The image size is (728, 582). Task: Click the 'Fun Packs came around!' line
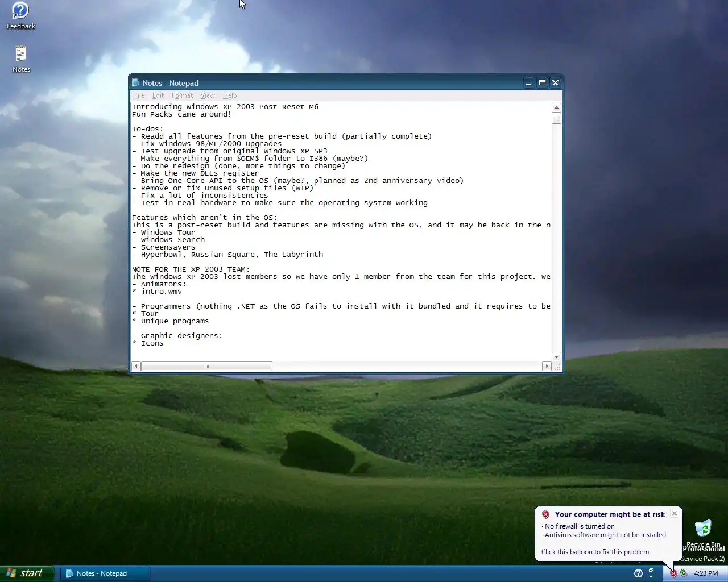[x=182, y=114]
